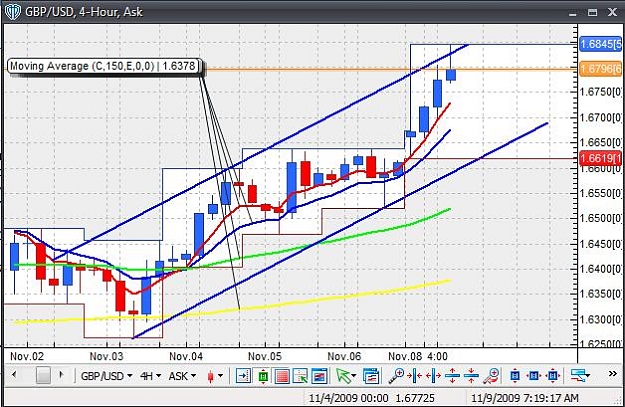Click the vertical compress arrows icon
This screenshot has width=625, height=407.
[x=471, y=376]
